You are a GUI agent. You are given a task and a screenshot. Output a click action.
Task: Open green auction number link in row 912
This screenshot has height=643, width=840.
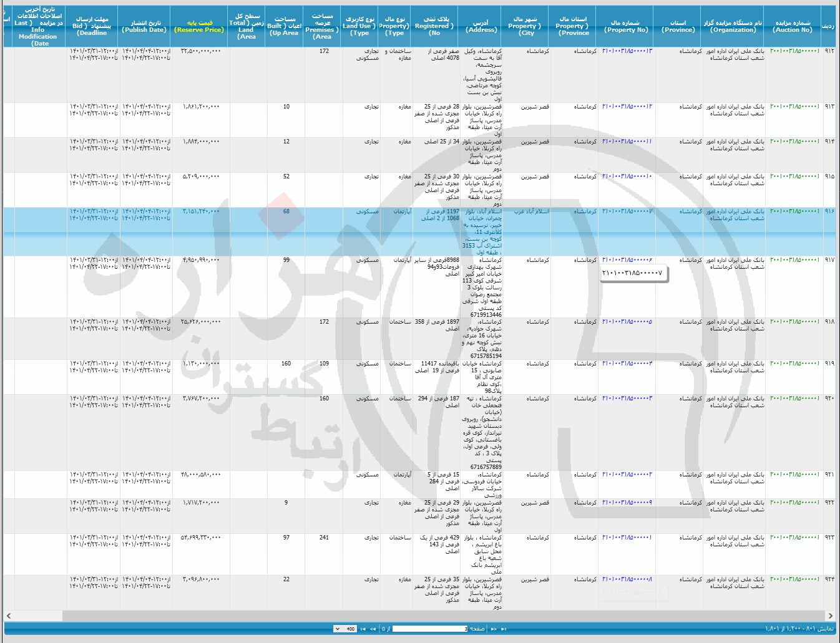[794, 51]
